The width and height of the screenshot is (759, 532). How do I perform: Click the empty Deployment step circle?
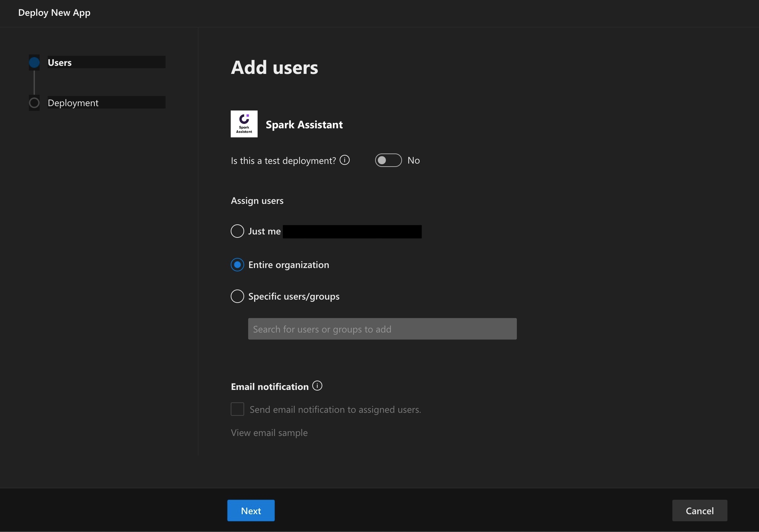tap(34, 103)
